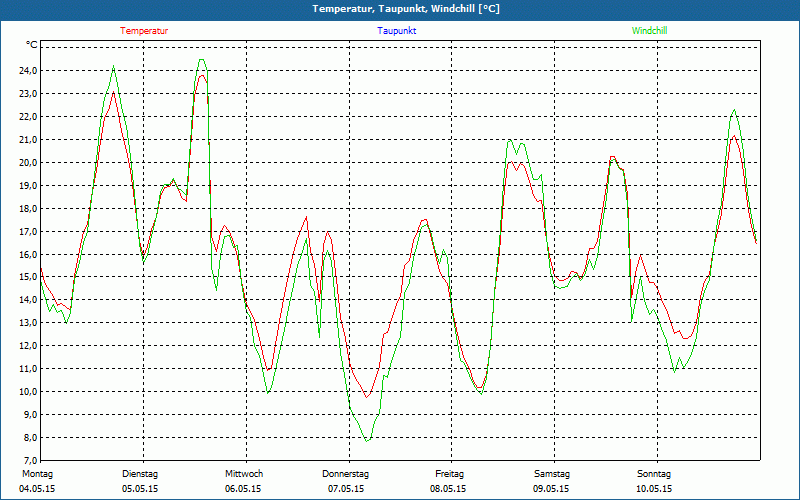
Task: Click the red Temperatur legend label
Action: pos(144,31)
